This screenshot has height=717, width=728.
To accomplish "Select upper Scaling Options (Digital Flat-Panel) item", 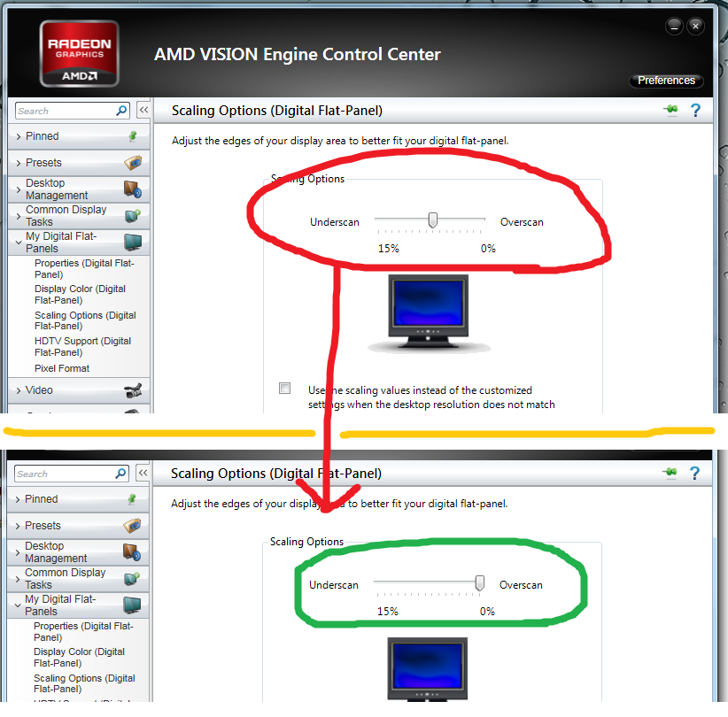I will pyautogui.click(x=85, y=320).
